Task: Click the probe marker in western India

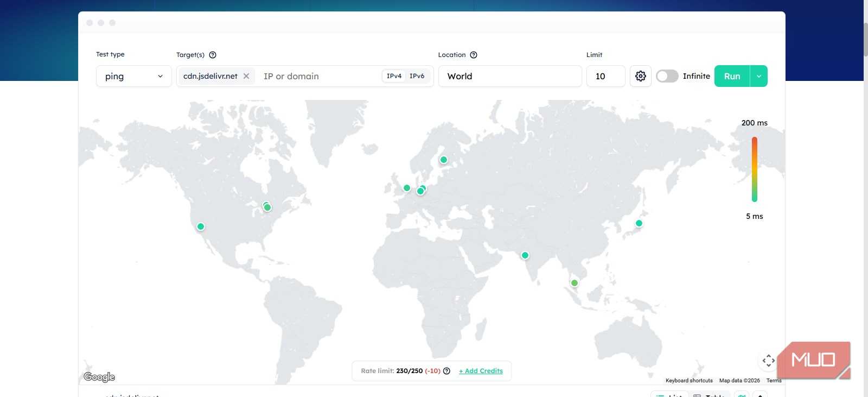Action: coord(525,255)
